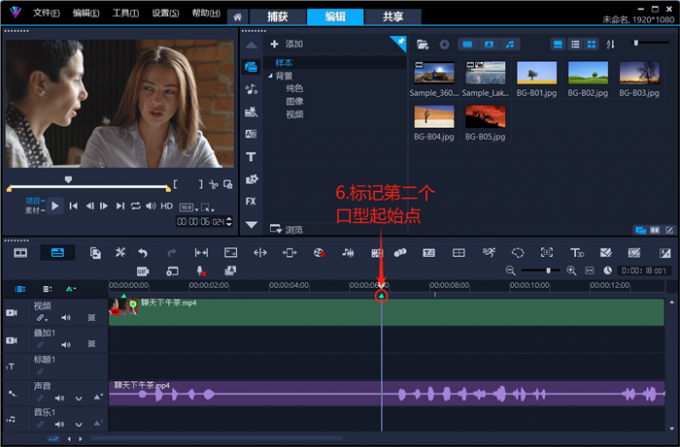Image resolution: width=680 pixels, height=447 pixels.
Task: Toggle show photos in library
Action: point(489,44)
